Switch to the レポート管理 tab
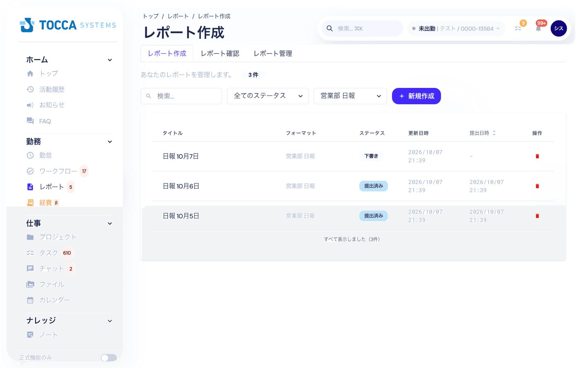588x368 pixels. 273,54
